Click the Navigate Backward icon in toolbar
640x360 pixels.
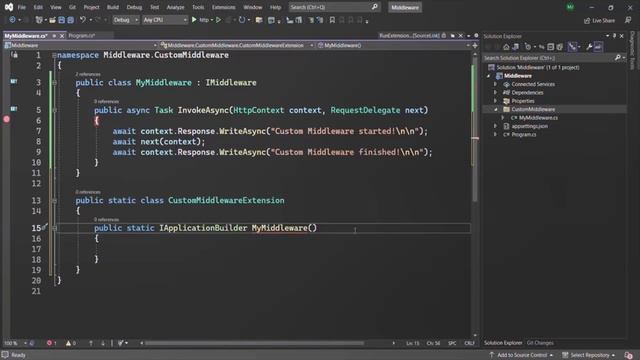(x=12, y=20)
